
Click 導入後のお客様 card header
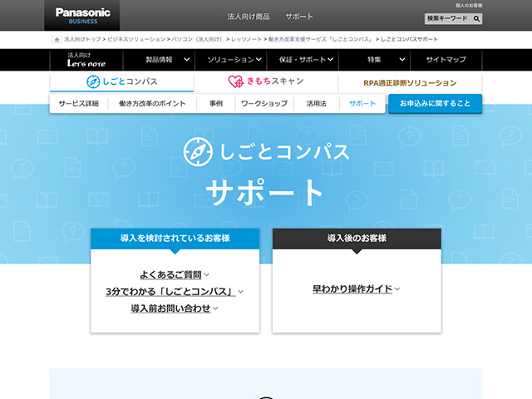[x=357, y=239]
